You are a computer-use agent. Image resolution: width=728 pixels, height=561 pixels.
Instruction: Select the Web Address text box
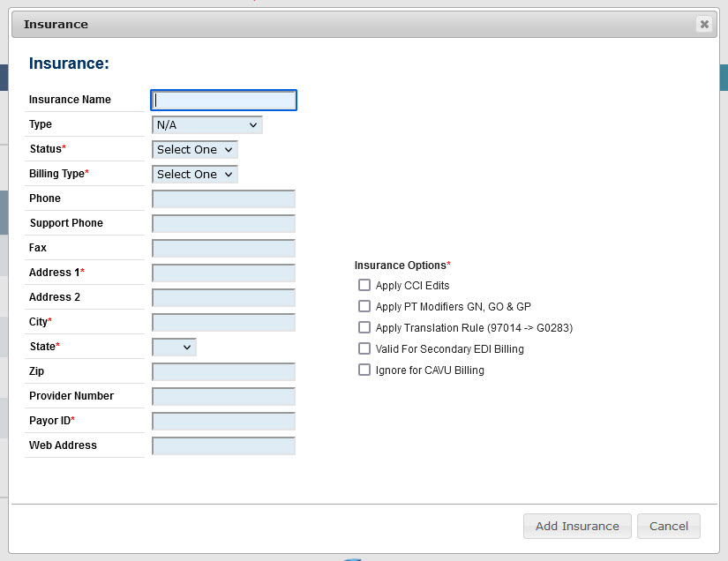click(x=224, y=445)
